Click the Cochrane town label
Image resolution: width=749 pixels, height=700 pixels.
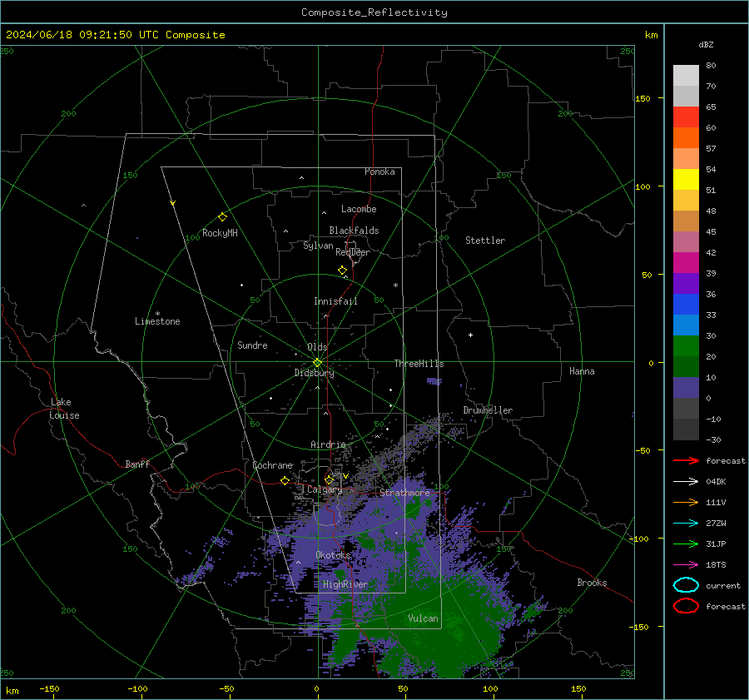click(272, 465)
